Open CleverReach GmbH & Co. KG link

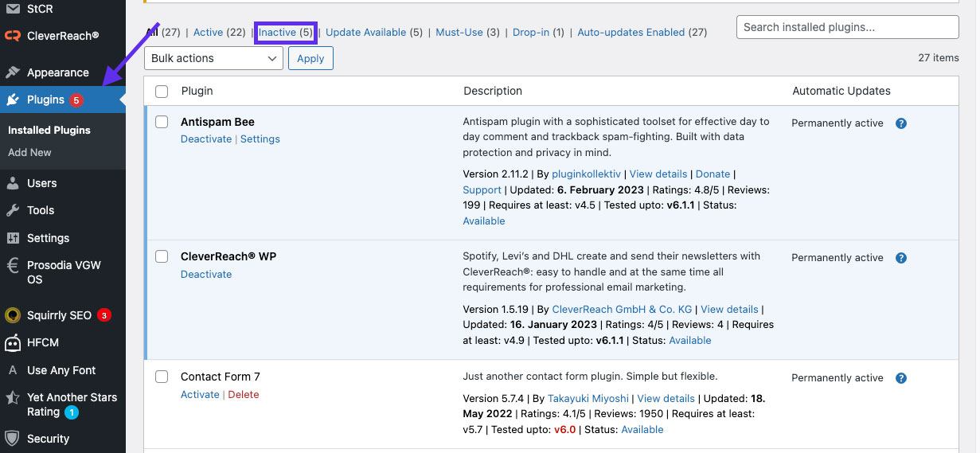pos(623,310)
